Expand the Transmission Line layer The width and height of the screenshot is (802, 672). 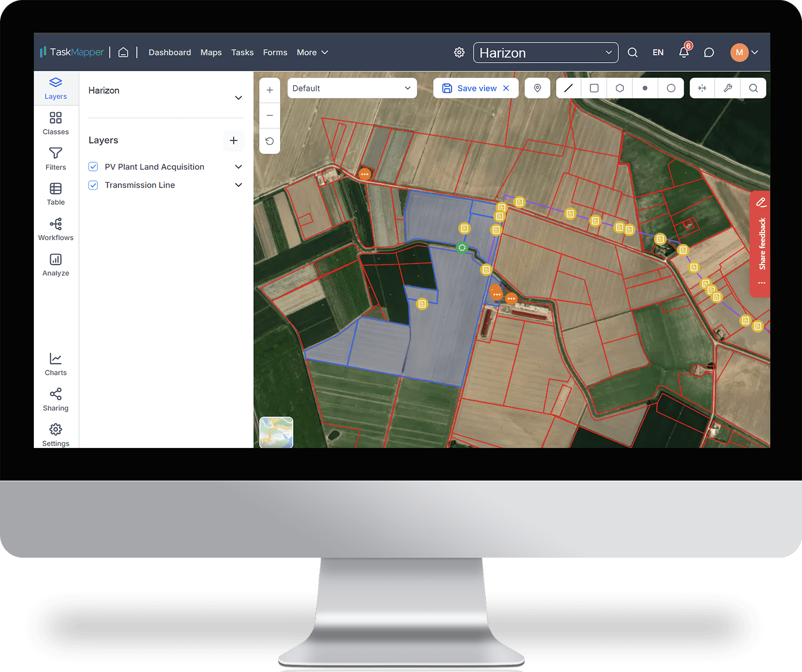tap(239, 185)
